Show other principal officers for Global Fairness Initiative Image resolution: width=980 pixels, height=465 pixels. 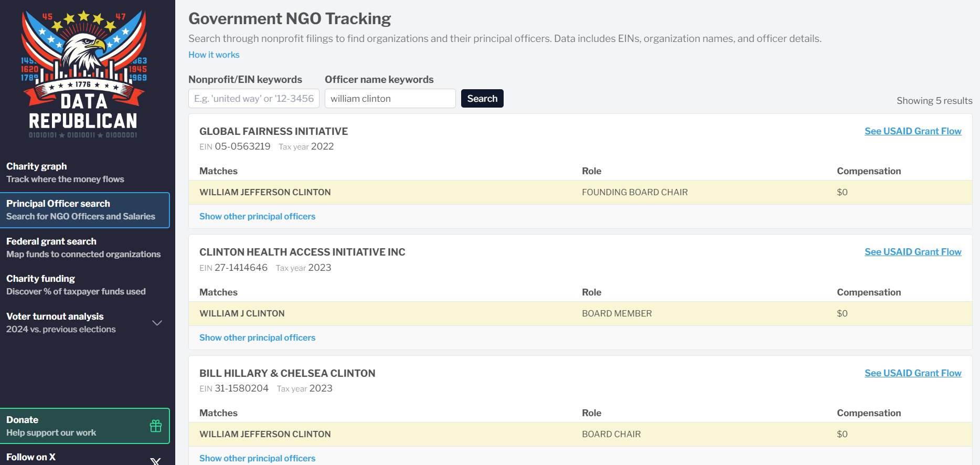click(258, 216)
